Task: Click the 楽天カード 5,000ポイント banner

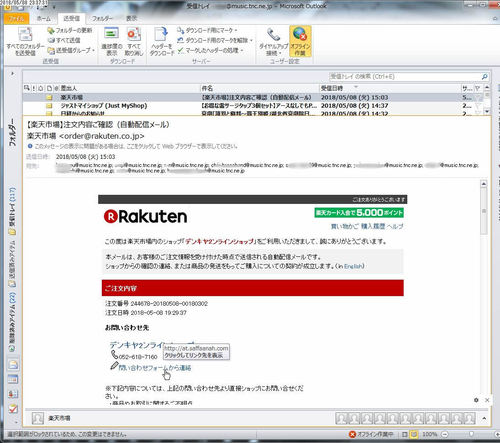Action: pyautogui.click(x=359, y=213)
